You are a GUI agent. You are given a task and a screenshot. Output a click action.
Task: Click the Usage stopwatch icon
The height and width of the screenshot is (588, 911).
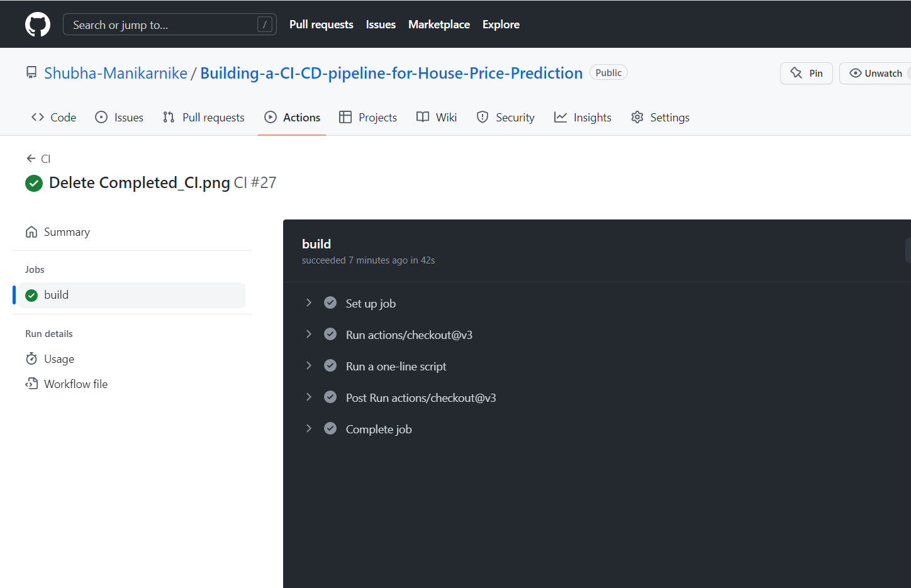[x=31, y=358]
